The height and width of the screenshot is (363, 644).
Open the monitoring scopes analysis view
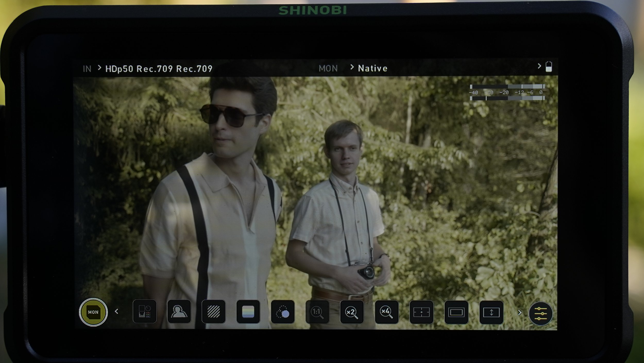click(145, 311)
